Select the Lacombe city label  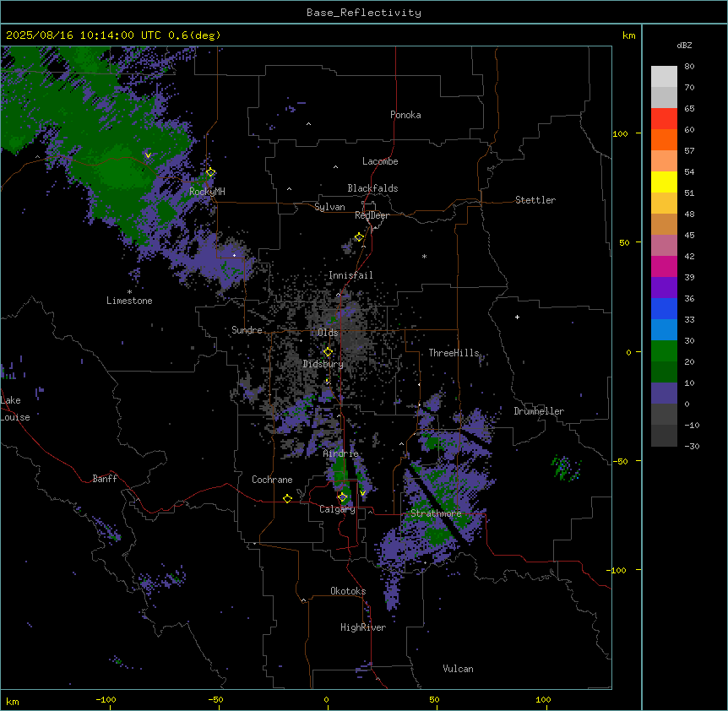coord(380,161)
